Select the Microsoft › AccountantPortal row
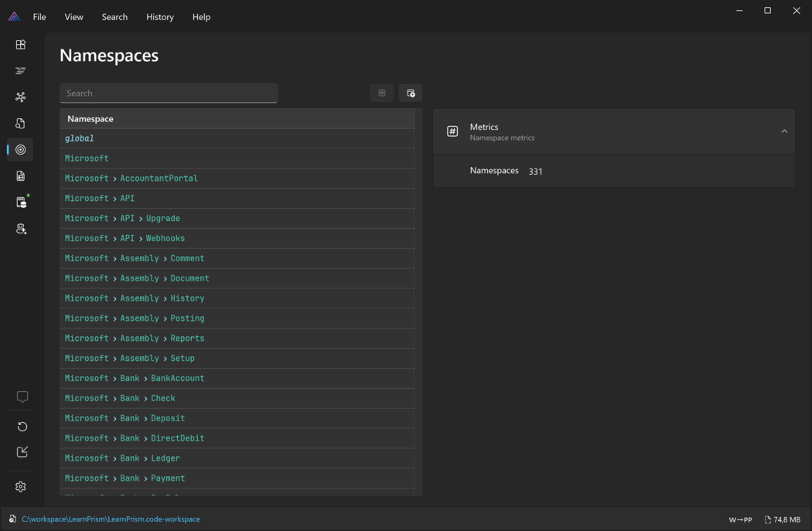This screenshot has width=812, height=531. click(237, 178)
